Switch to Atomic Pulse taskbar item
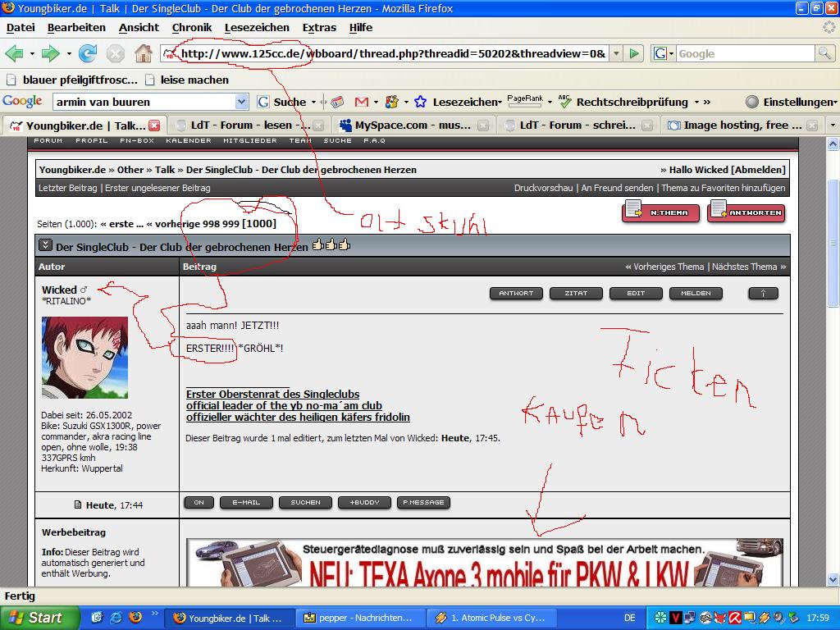The height and width of the screenshot is (630, 840). pyautogui.click(x=491, y=618)
